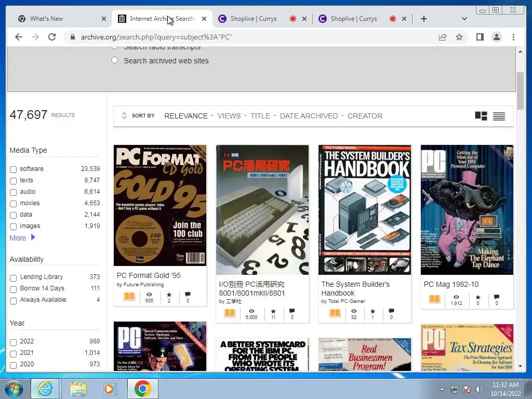Open The System Builder's Handbook title link
Image resolution: width=532 pixels, height=399 pixels.
point(355,288)
